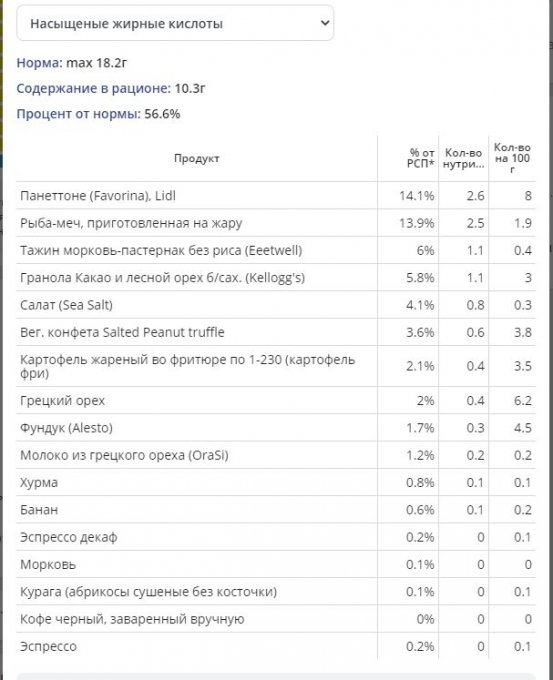Click the Кол-во нутри... column header
The width and height of the screenshot is (553, 680).
coord(463,158)
